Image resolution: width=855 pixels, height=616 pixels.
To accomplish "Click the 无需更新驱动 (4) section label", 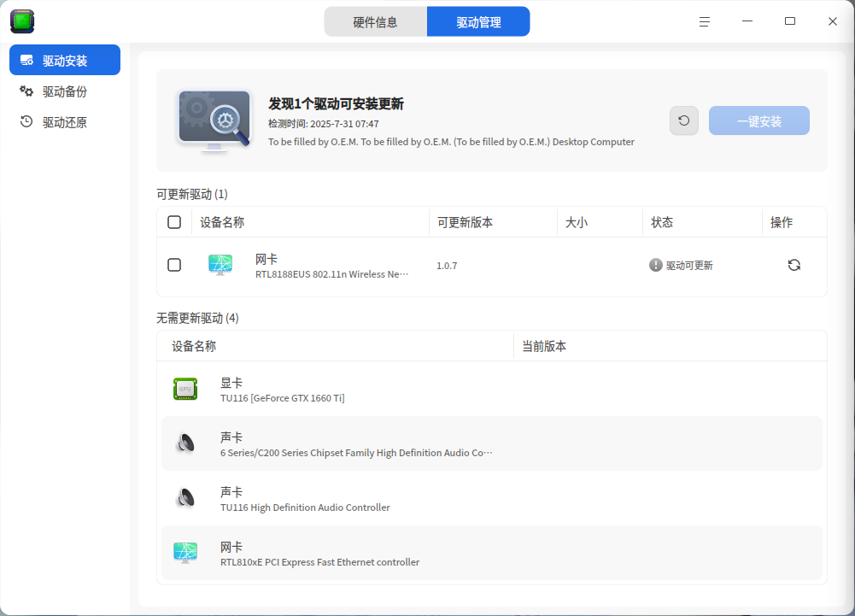I will pyautogui.click(x=197, y=318).
